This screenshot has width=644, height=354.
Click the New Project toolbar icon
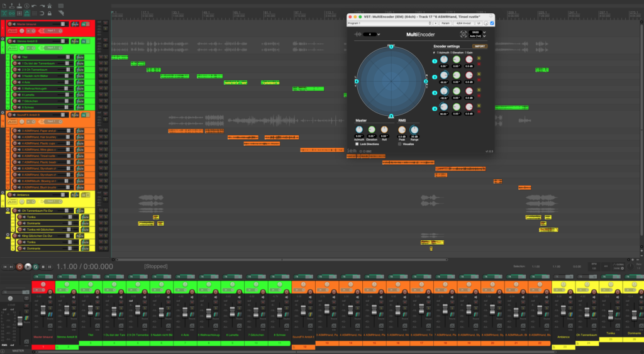click(4, 6)
